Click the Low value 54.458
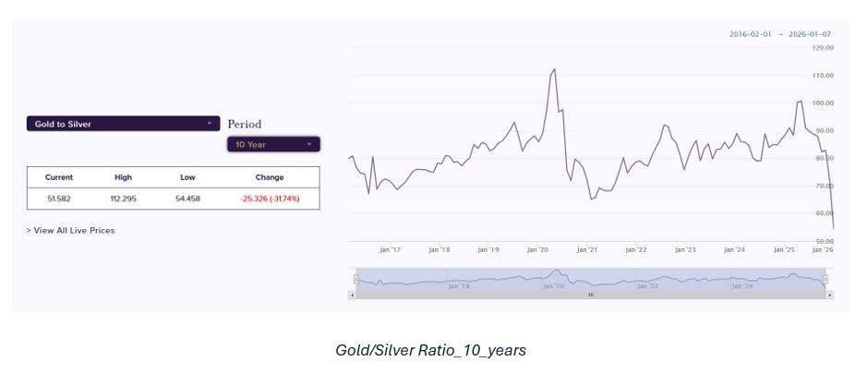Viewport: 868px width, 374px height. click(187, 199)
